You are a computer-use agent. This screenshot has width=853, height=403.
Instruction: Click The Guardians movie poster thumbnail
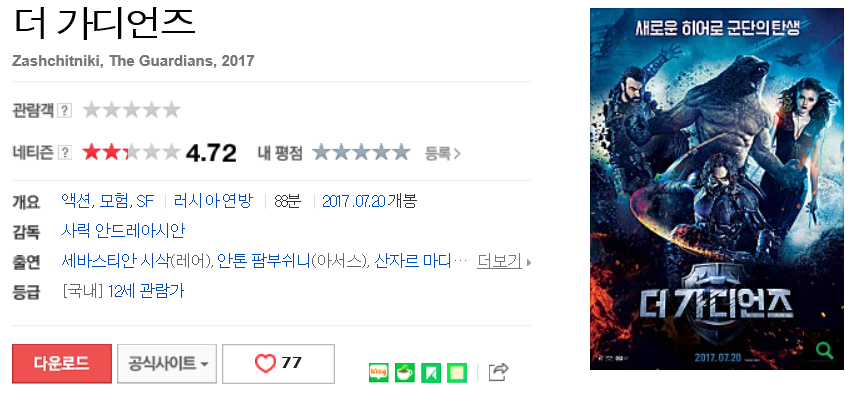point(716,189)
